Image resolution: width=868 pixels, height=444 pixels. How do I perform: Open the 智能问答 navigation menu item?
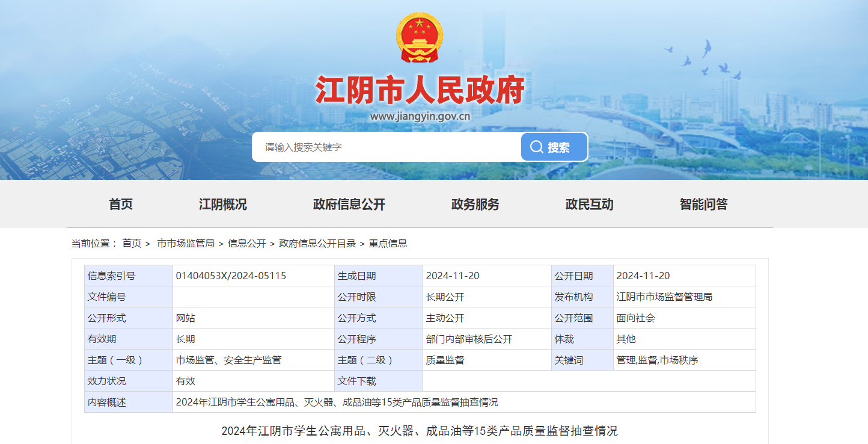coord(704,204)
